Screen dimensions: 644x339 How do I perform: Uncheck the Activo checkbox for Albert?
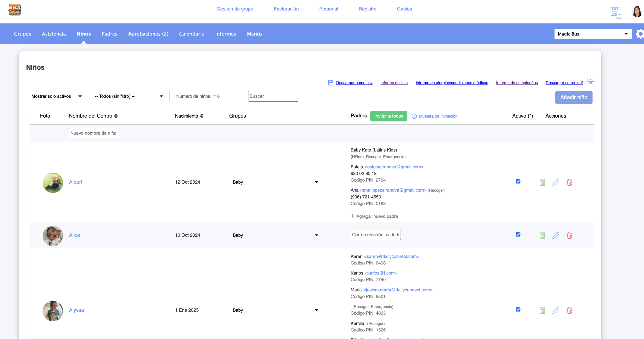pyautogui.click(x=518, y=181)
